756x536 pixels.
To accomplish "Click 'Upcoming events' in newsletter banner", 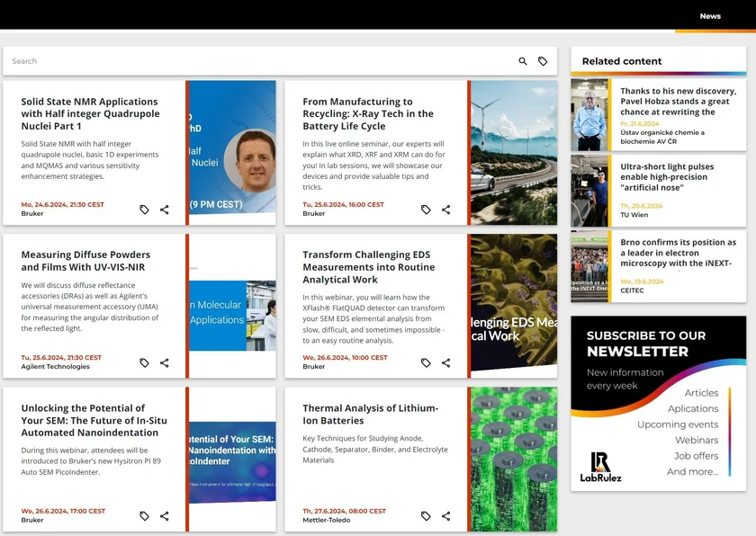I will [x=678, y=424].
